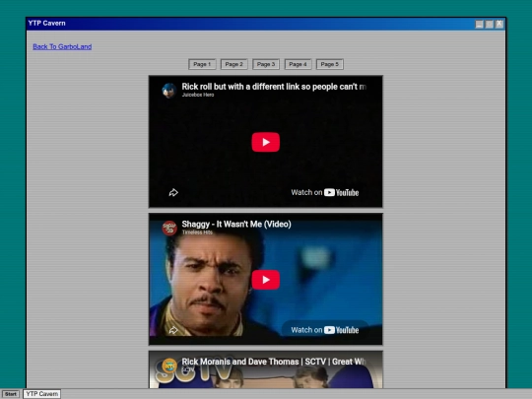This screenshot has height=399, width=532.
Task: Go to Page 2
Action: point(234,64)
